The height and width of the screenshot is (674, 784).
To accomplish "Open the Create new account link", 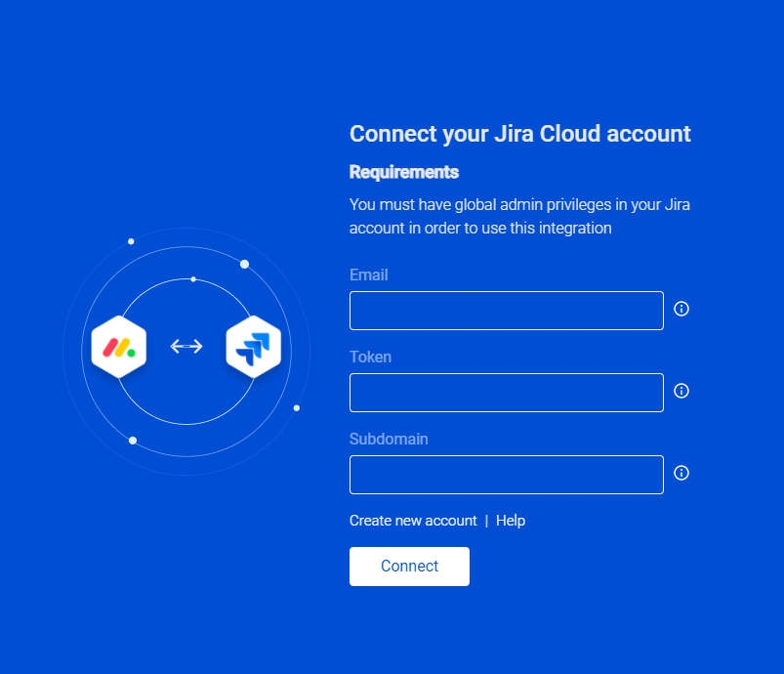I will point(413,521).
